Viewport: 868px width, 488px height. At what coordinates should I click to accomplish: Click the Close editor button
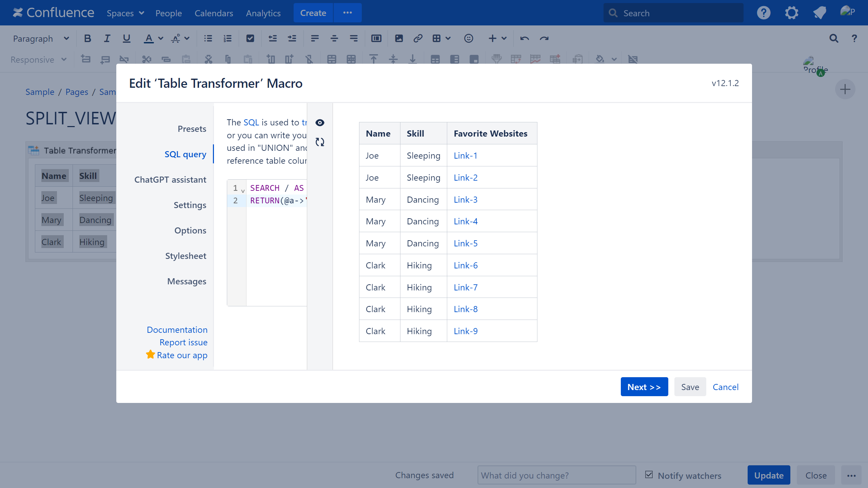[816, 475]
